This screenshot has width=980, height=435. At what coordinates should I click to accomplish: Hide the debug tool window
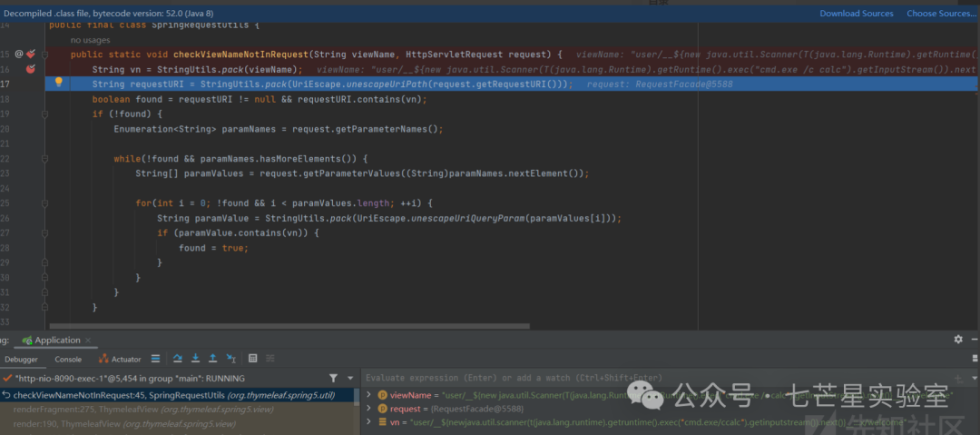click(976, 340)
